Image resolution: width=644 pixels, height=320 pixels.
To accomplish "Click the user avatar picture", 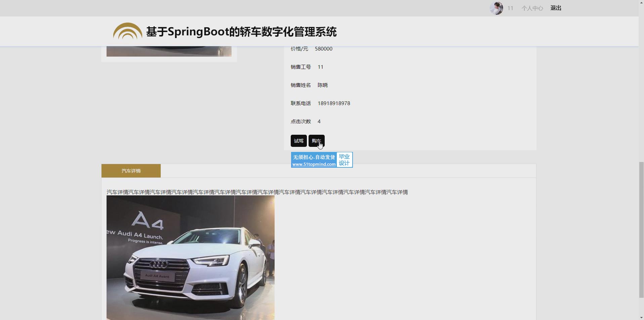I will [x=496, y=8].
